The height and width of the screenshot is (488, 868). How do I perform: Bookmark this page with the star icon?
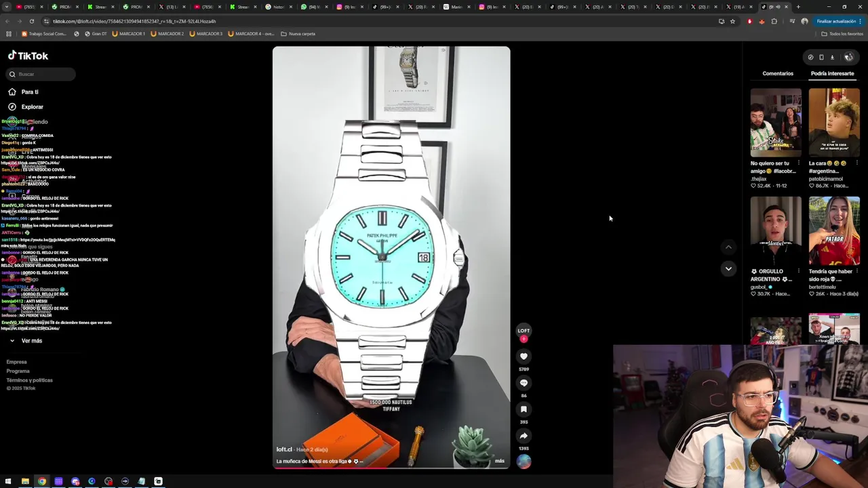coord(732,21)
